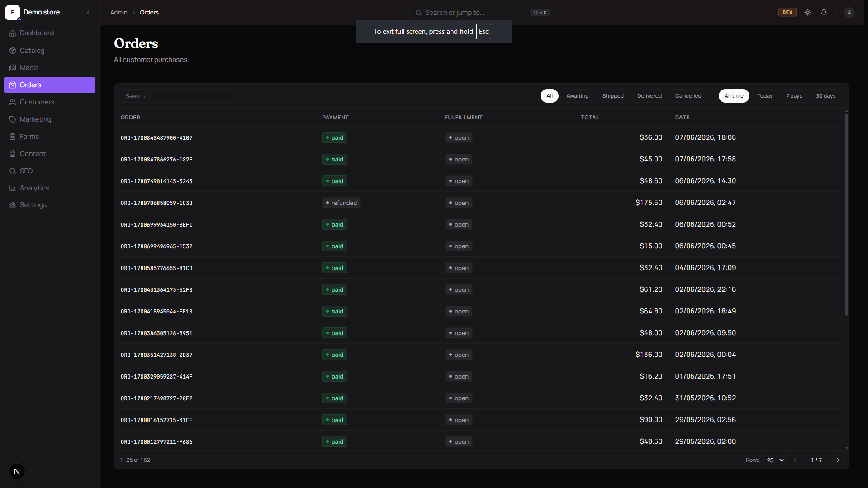Image resolution: width=868 pixels, height=488 pixels.
Task: Toggle light/dark theme sun icon
Action: [807, 13]
